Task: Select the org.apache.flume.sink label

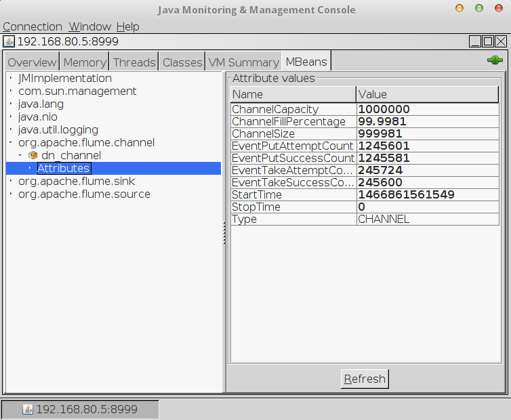Action: click(x=77, y=181)
